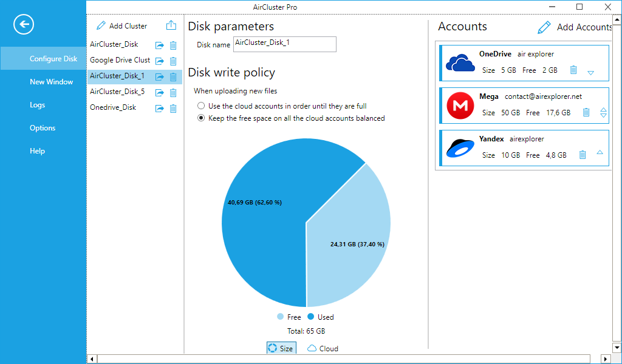The image size is (622, 364).
Task: Remove the Yandex account with trash icon
Action: point(583,155)
